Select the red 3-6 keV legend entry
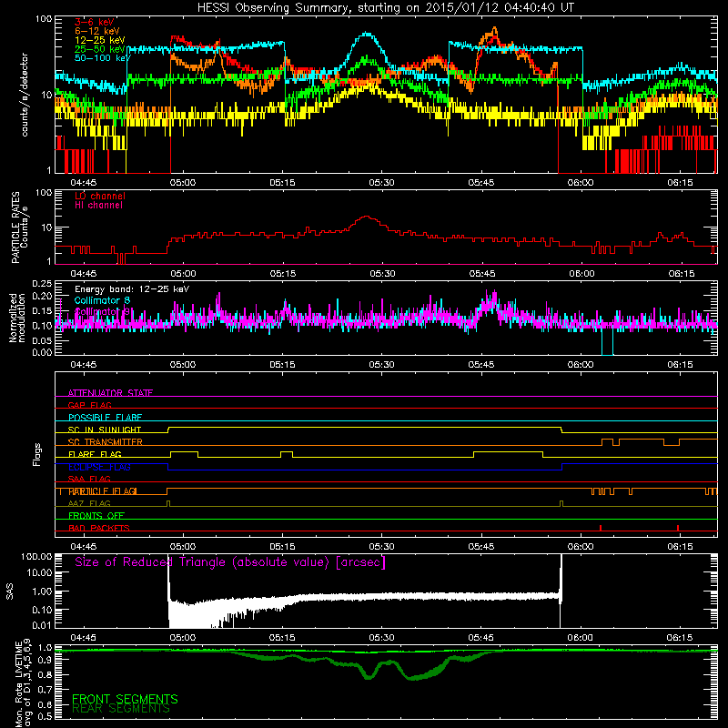Viewport: 728px width, 728px height. (x=95, y=22)
